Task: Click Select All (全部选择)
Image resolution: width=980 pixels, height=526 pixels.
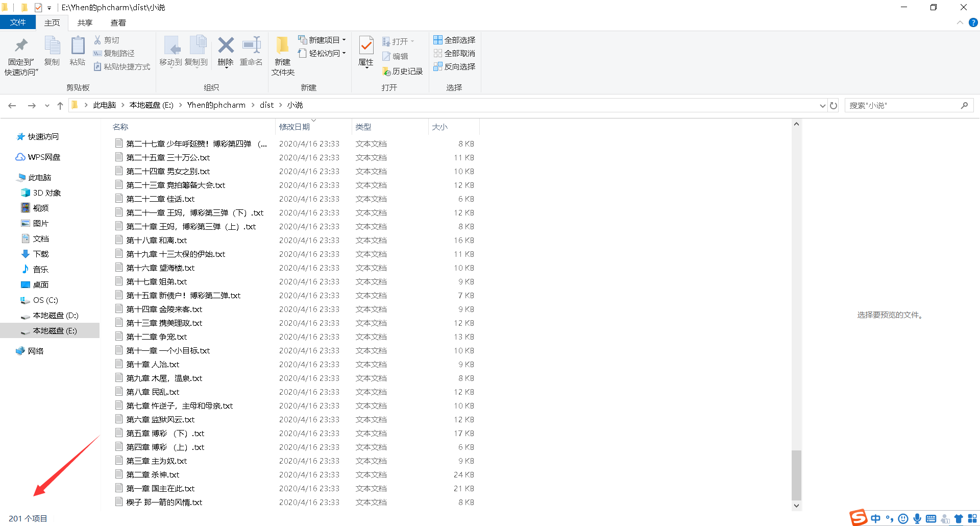Action: (x=454, y=40)
